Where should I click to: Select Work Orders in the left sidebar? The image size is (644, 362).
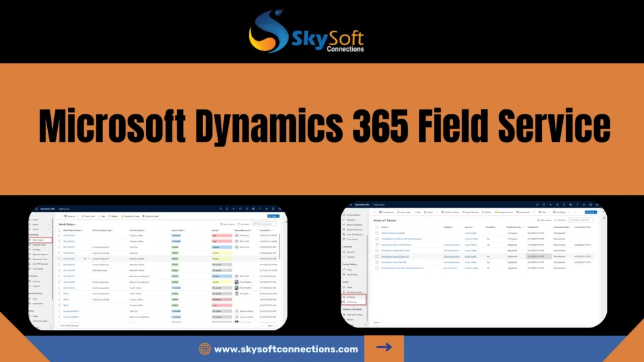(x=40, y=239)
